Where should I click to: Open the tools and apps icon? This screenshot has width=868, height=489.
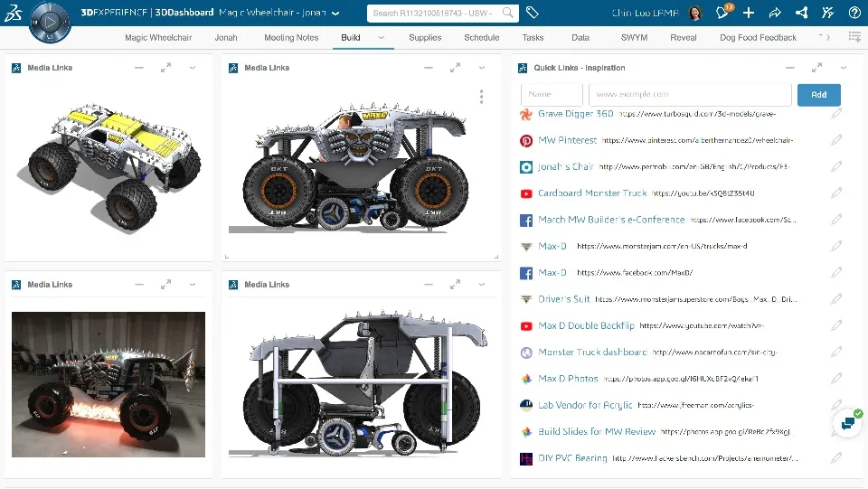tap(828, 13)
